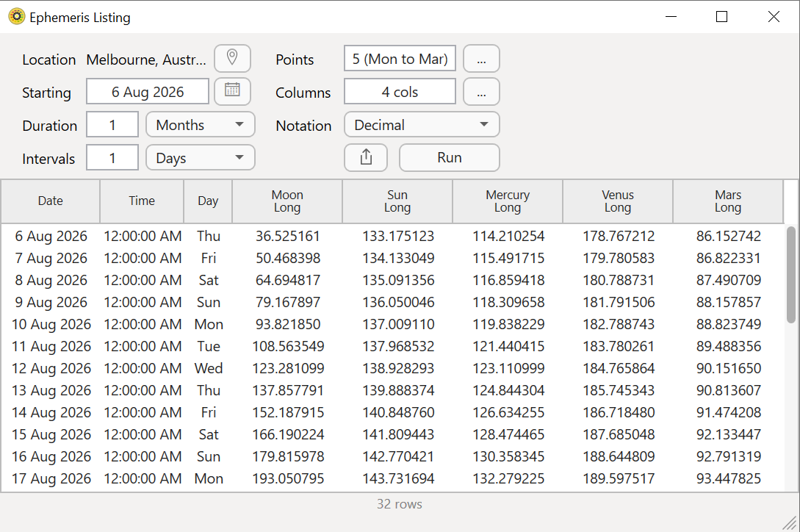Click Moon value 108.563549
Screen dimensions: 800x532
[x=288, y=346]
